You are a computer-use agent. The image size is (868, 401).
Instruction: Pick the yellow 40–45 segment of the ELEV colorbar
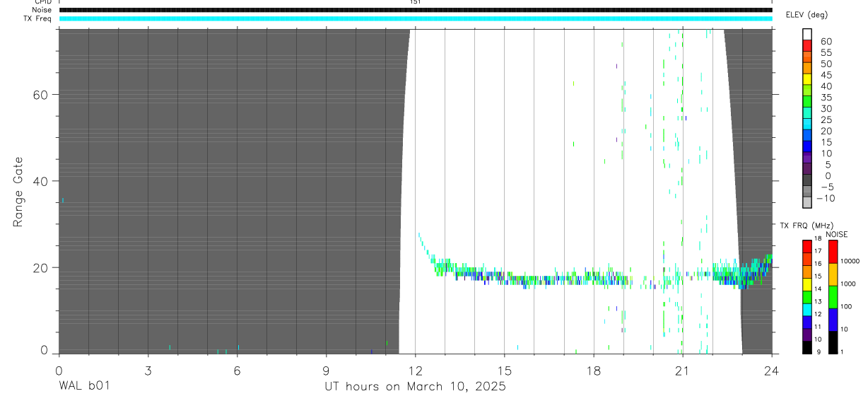pyautogui.click(x=807, y=80)
